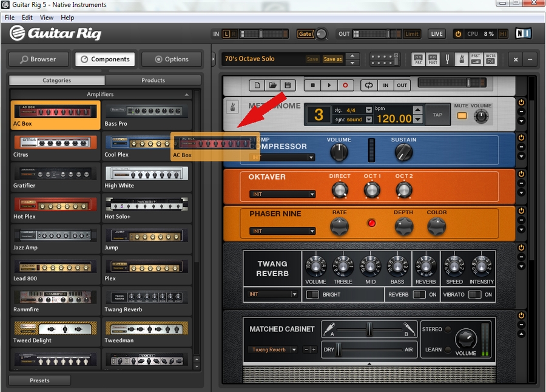Open the Oktaver INIT preset dropdown
Viewport: 546px width, 392px height.
pyautogui.click(x=282, y=194)
